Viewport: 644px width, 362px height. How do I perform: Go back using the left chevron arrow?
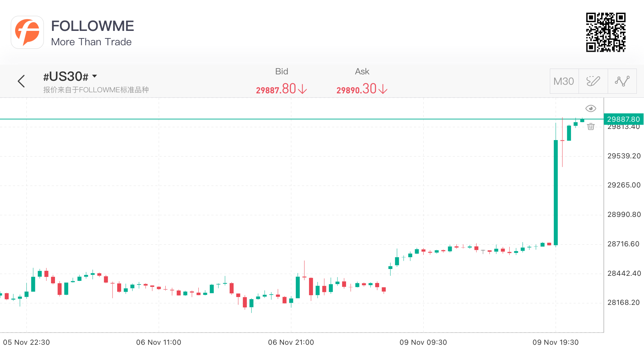click(x=21, y=81)
